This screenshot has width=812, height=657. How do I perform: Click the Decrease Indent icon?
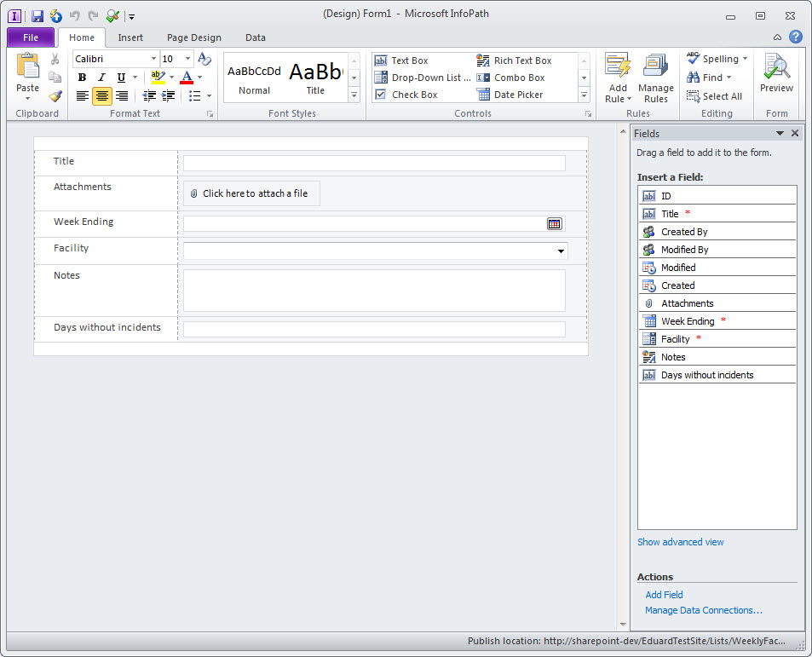click(149, 95)
